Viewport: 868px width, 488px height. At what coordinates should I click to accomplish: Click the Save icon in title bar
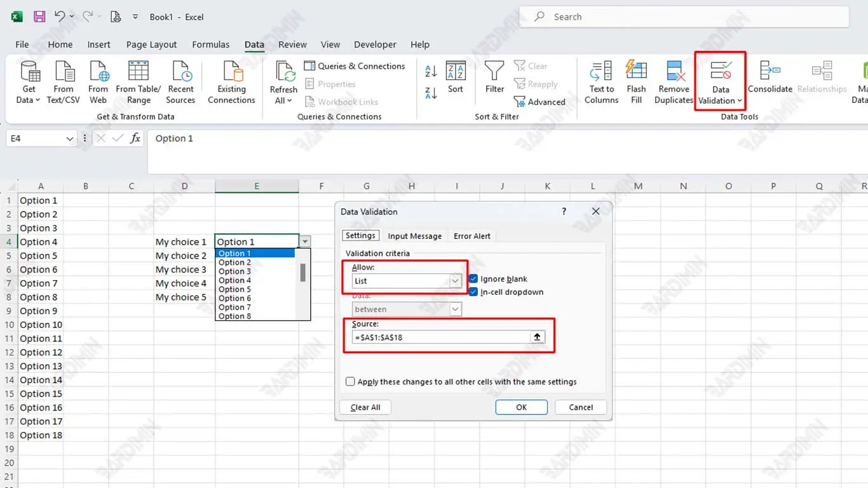tap(39, 17)
